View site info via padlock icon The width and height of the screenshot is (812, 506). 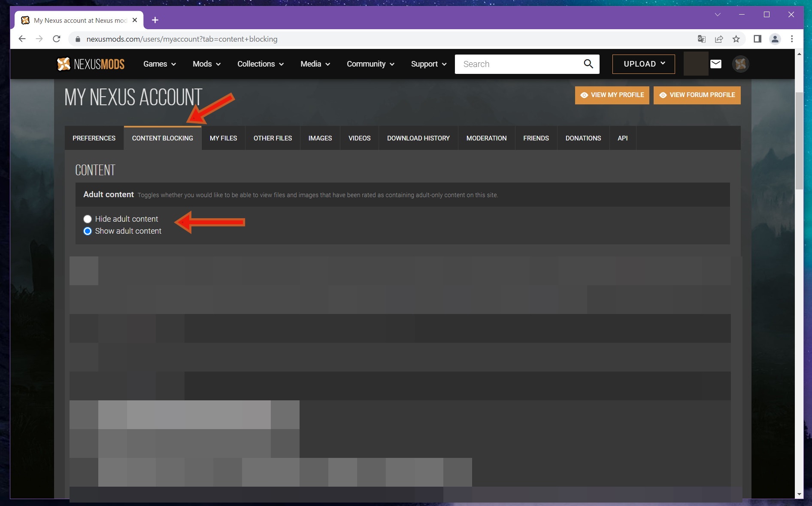point(78,39)
